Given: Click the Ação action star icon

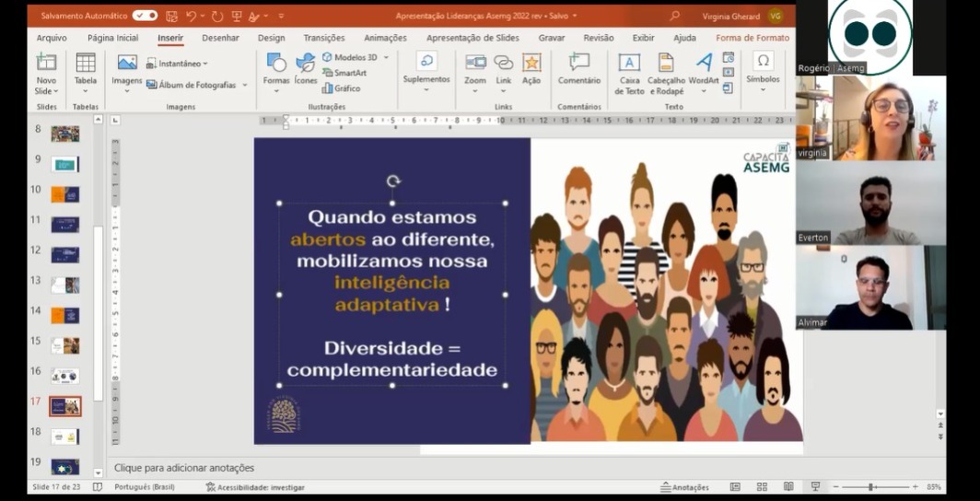Looking at the screenshot, I should click(x=531, y=64).
